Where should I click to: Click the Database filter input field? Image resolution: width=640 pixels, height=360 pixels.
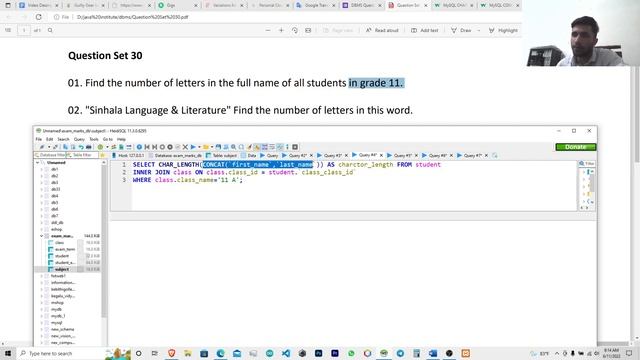tap(50, 155)
